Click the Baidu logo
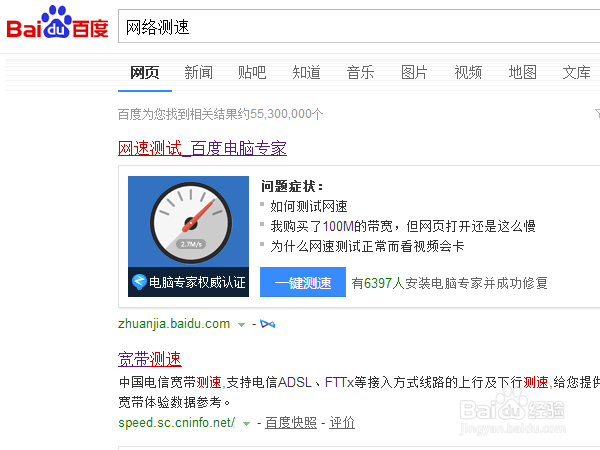Viewport: 600px width, 450px height. (x=57, y=22)
